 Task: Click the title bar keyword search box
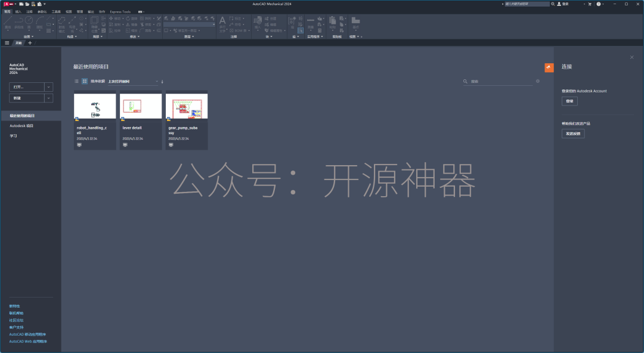pyautogui.click(x=527, y=4)
